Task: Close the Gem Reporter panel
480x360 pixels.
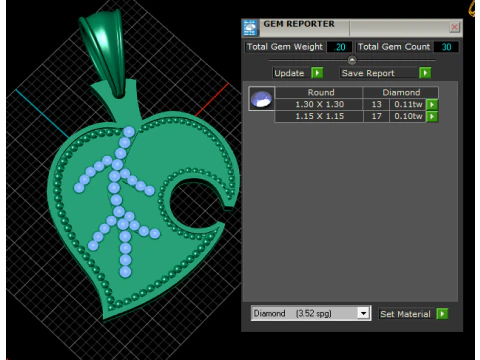Action: 454,27
